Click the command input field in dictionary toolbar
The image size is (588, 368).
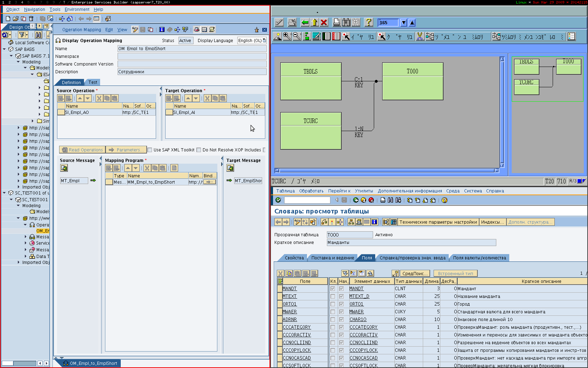(307, 200)
